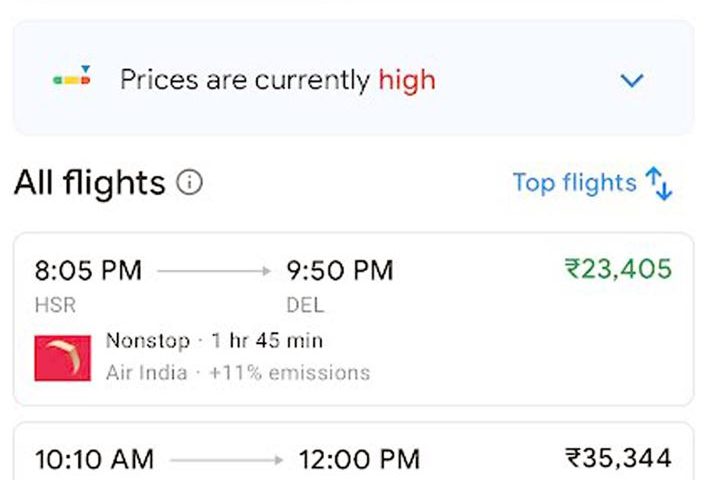Click the 8:05 PM departure time

(x=88, y=270)
